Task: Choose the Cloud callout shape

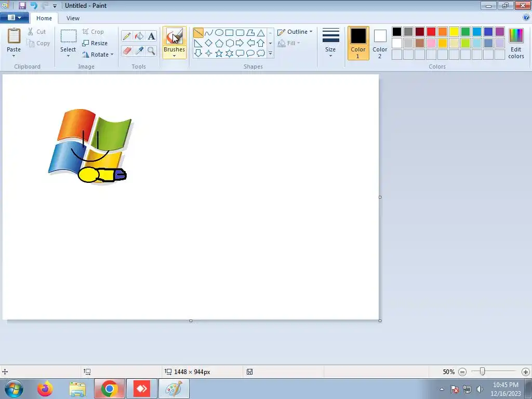Action: [x=261, y=54]
